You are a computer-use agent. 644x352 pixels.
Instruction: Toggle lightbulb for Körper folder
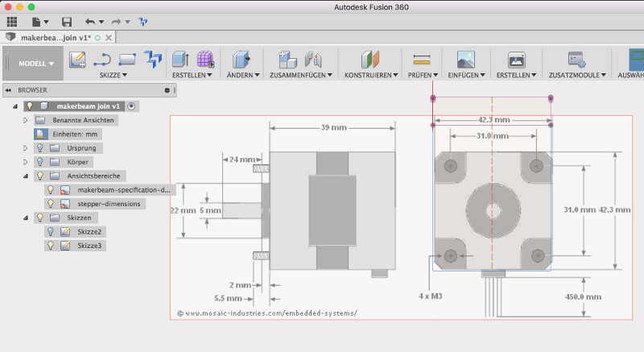click(x=39, y=162)
